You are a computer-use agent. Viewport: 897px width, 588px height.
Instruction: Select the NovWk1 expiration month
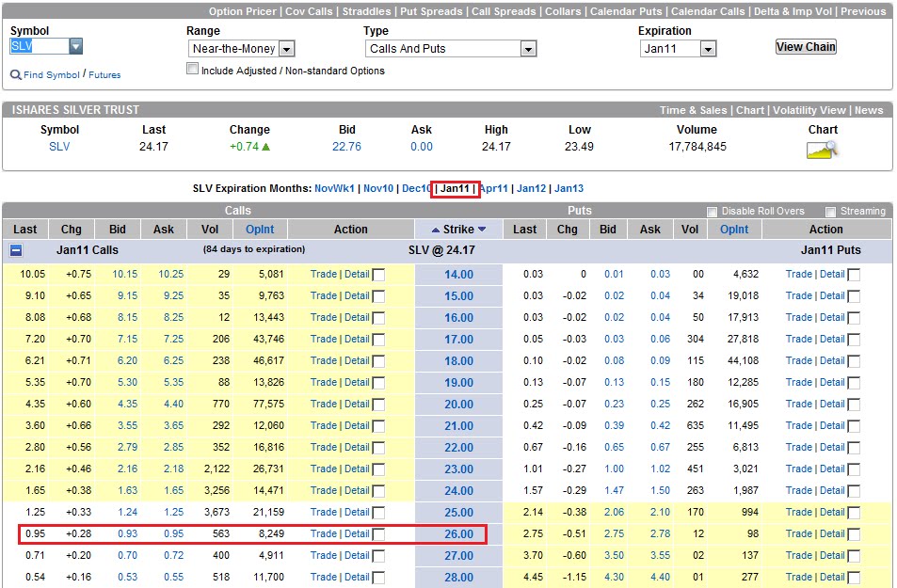click(x=334, y=188)
